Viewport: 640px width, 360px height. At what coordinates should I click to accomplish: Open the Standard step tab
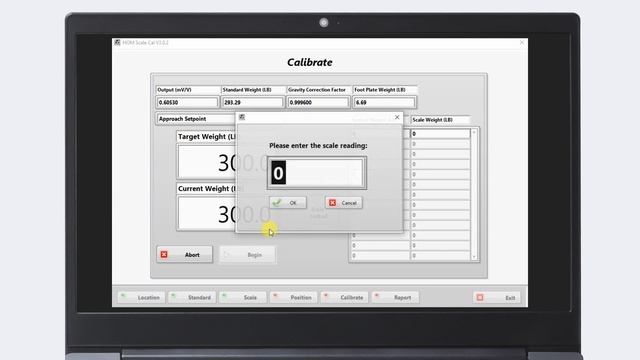pyautogui.click(x=192, y=298)
